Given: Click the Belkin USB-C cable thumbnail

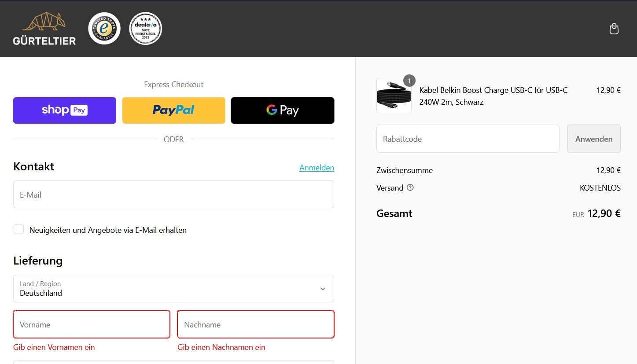Looking at the screenshot, I should point(394,96).
